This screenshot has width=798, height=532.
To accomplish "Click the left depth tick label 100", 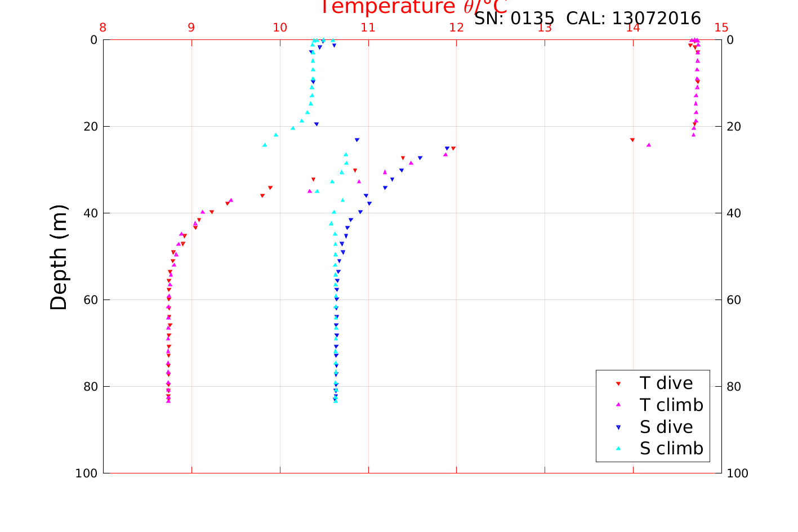I will point(86,473).
